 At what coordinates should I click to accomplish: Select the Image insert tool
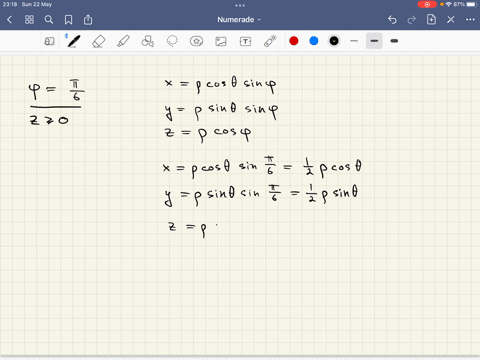(x=221, y=41)
